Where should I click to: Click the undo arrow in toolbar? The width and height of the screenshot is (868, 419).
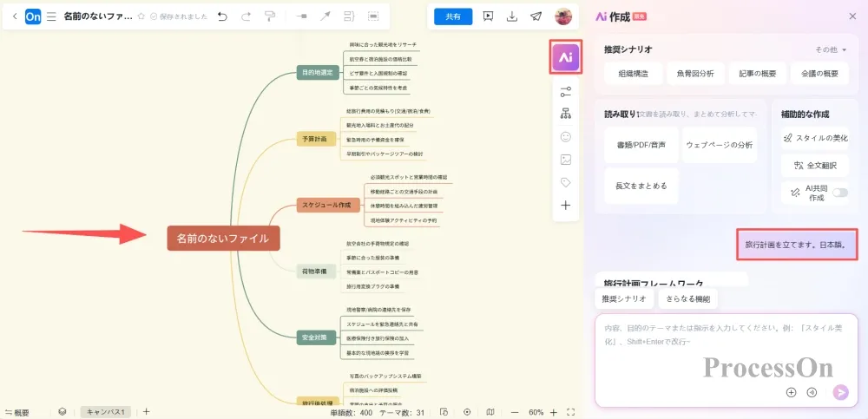point(222,16)
